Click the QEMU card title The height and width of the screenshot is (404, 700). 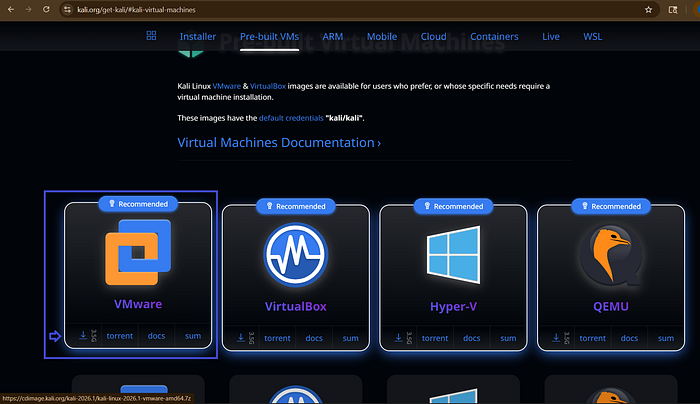point(611,306)
